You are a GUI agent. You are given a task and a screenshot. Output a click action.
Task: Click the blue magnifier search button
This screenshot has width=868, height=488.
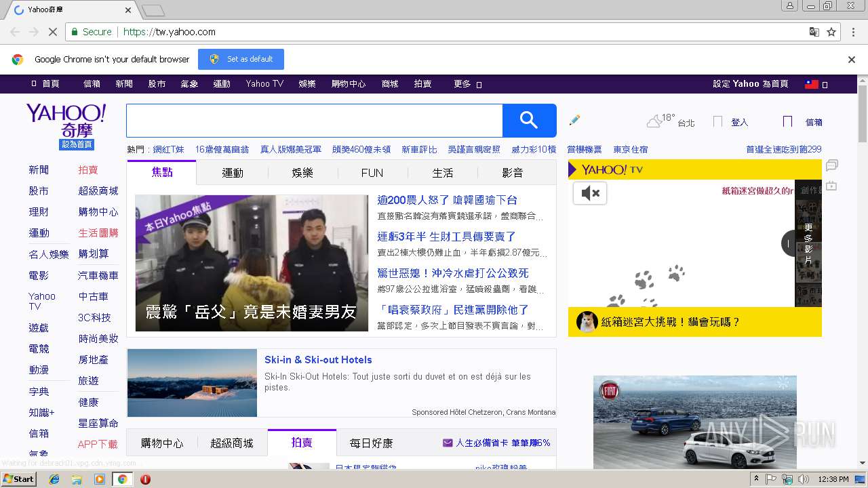(x=529, y=121)
